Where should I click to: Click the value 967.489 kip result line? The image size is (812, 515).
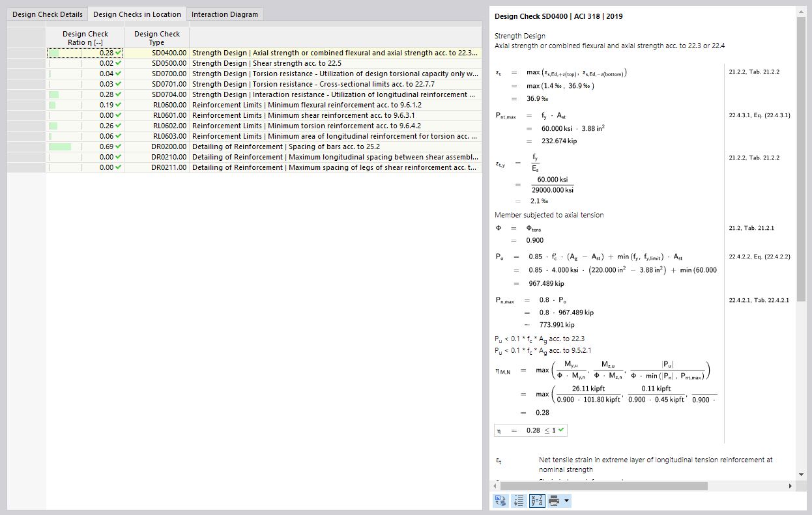(546, 283)
